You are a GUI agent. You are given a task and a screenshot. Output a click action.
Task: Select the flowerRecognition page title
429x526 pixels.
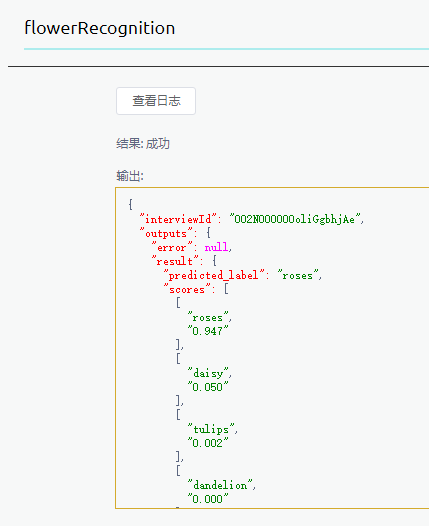100,28
